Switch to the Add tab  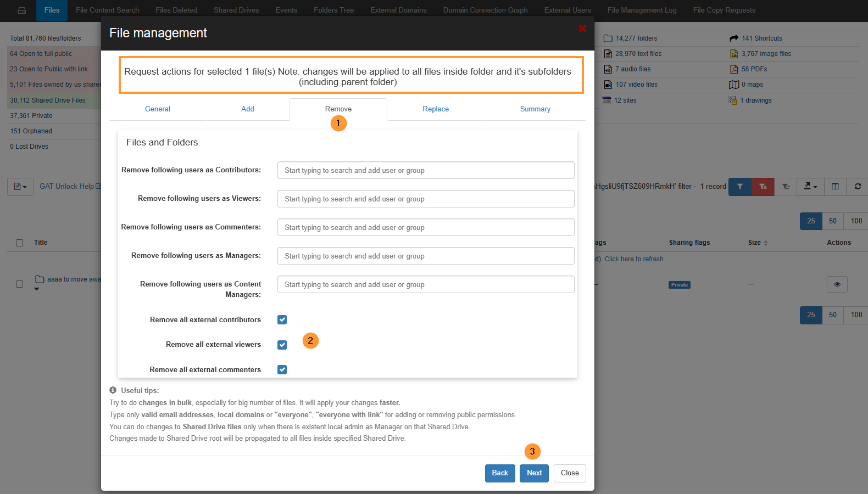tap(248, 109)
